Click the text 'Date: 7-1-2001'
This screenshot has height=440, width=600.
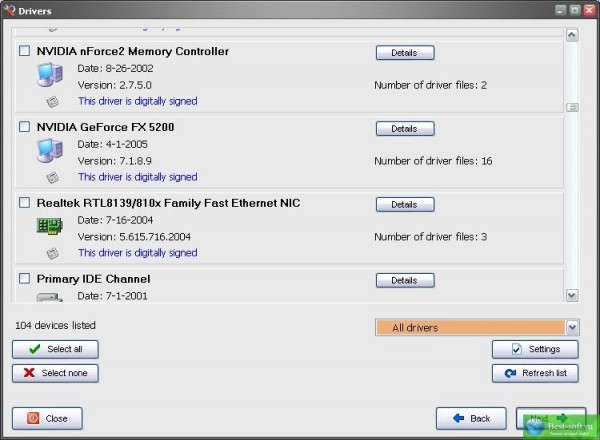coord(112,296)
